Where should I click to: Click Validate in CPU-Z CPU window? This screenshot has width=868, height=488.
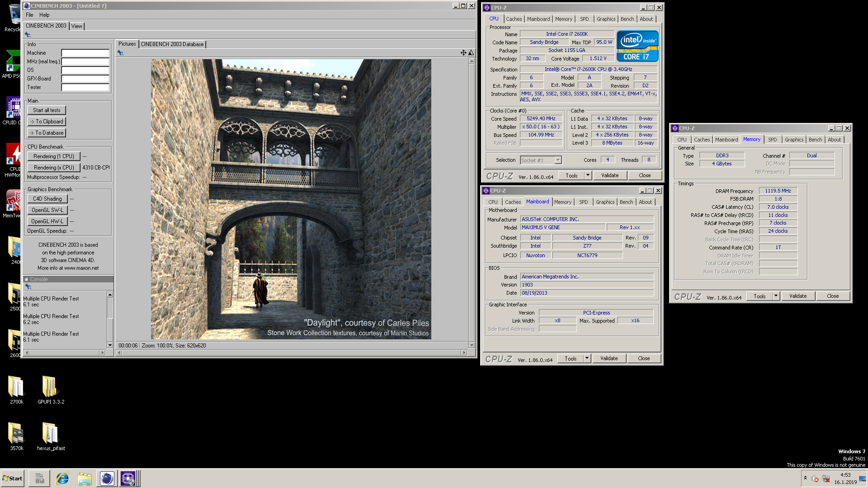pyautogui.click(x=610, y=175)
